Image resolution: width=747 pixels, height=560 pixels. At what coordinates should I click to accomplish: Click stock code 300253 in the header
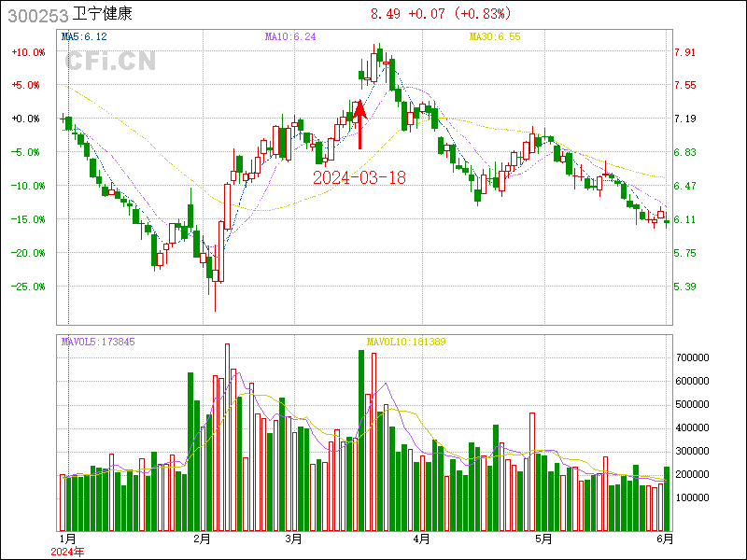tap(36, 15)
